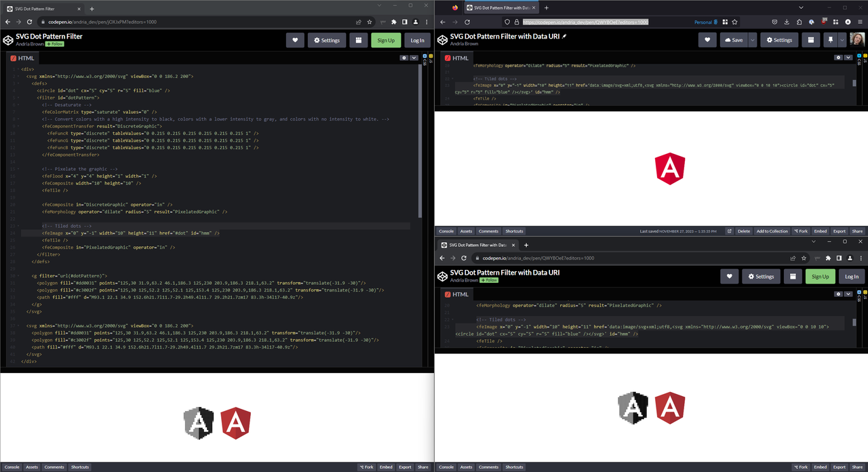This screenshot has height=472, width=868.
Task: Open Change View layout icon in Firefox window
Action: [810, 40]
